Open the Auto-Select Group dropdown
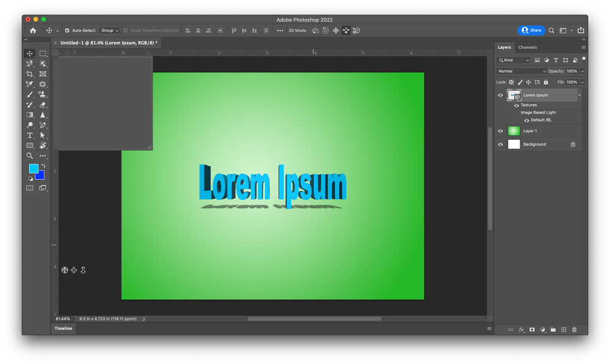The height and width of the screenshot is (364, 610). click(x=109, y=30)
